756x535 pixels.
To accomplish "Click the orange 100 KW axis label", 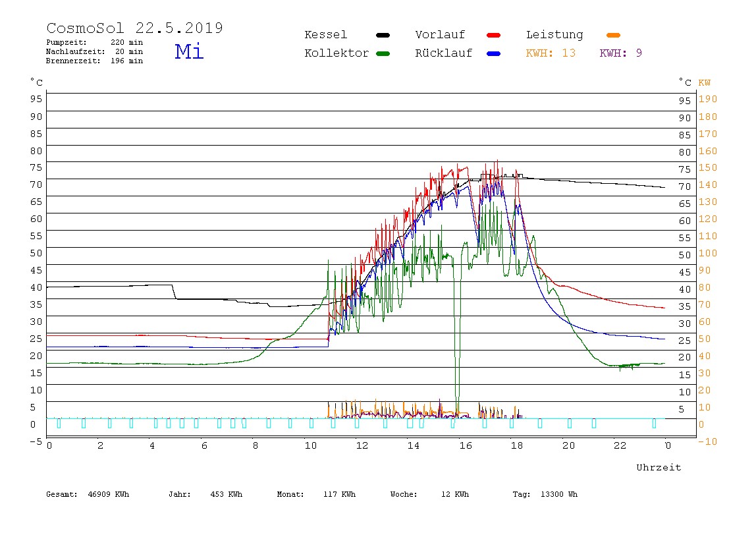I will (708, 253).
